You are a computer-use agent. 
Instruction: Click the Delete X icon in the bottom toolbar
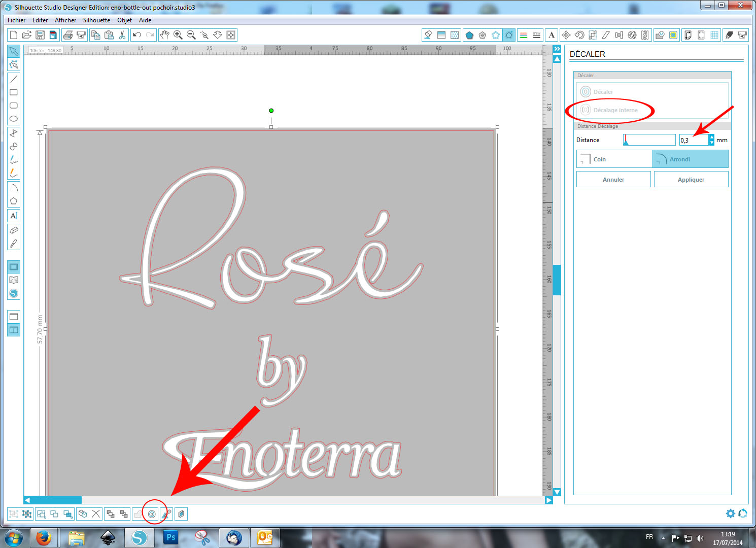click(96, 514)
